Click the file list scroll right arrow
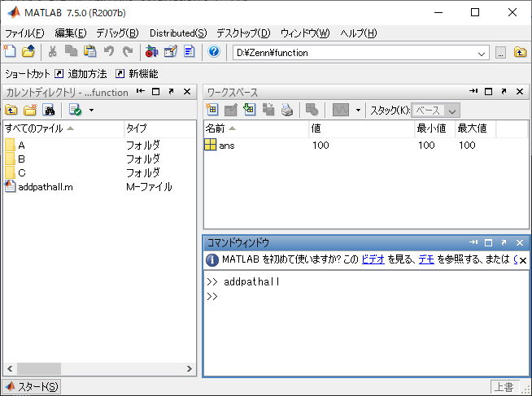This screenshot has height=396, width=532. pyautogui.click(x=190, y=368)
